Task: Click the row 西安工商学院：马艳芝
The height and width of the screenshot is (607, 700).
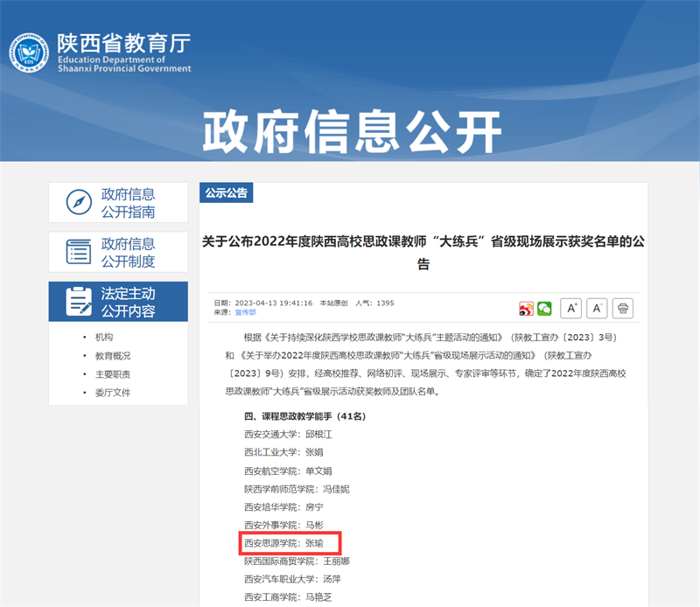Action: 288,597
